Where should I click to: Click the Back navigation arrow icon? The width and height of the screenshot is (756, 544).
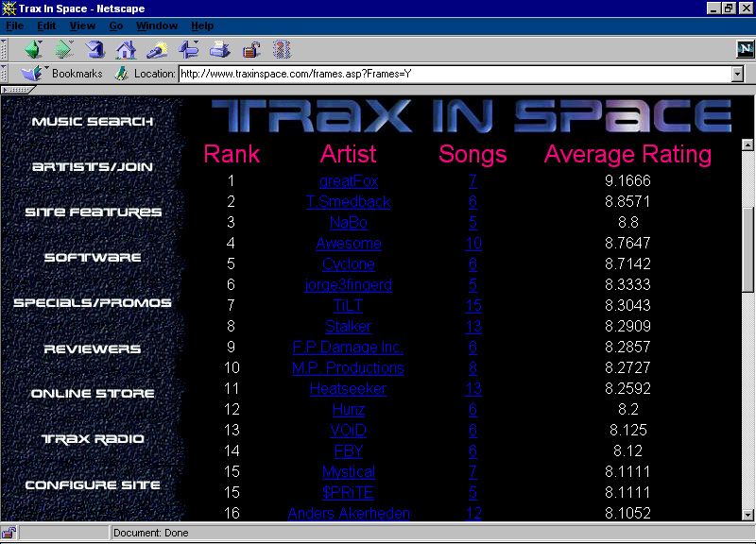click(34, 49)
